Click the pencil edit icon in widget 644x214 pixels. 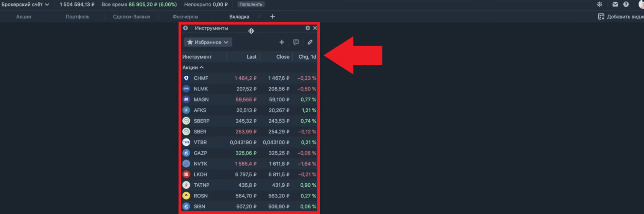pos(310,42)
